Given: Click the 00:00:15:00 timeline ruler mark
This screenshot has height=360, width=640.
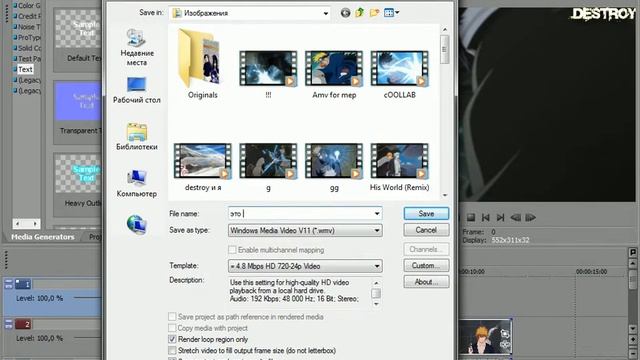Looking at the screenshot, I should click(591, 271).
